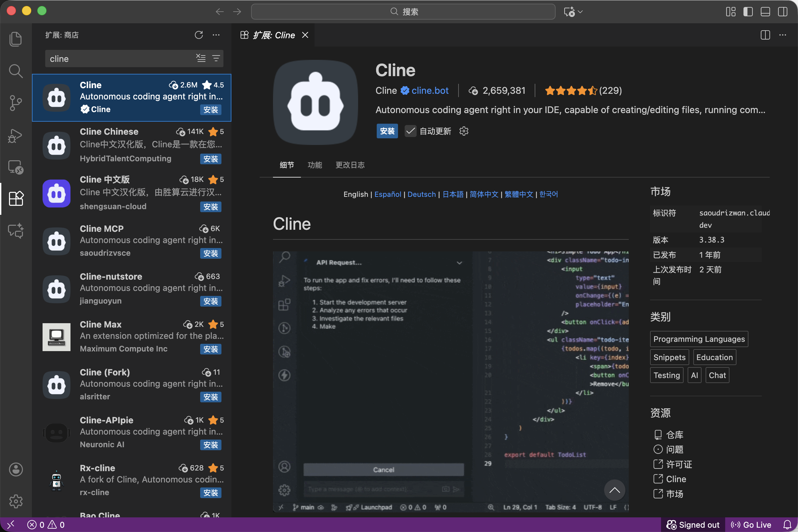798x532 pixels.
Task: Toggle primary side bar visibility
Action: point(748,12)
